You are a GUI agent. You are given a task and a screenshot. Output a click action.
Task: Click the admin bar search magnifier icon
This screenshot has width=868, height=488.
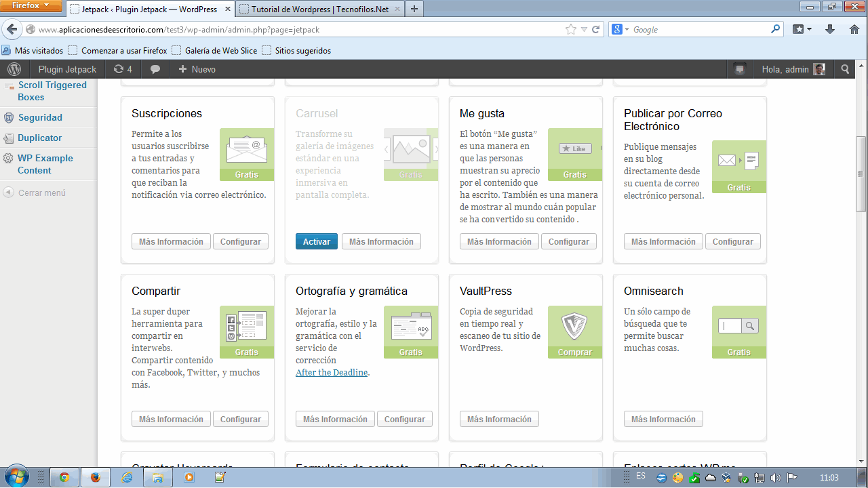845,69
